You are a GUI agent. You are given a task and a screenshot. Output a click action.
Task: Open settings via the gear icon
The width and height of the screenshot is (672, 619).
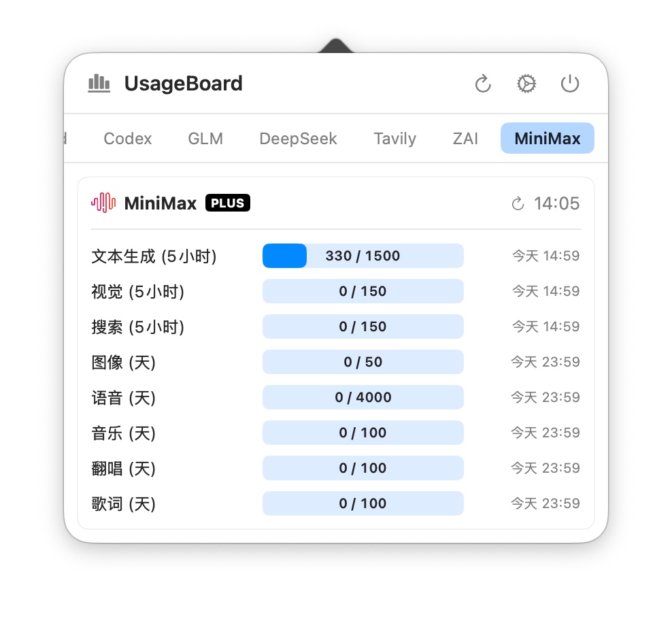click(526, 84)
